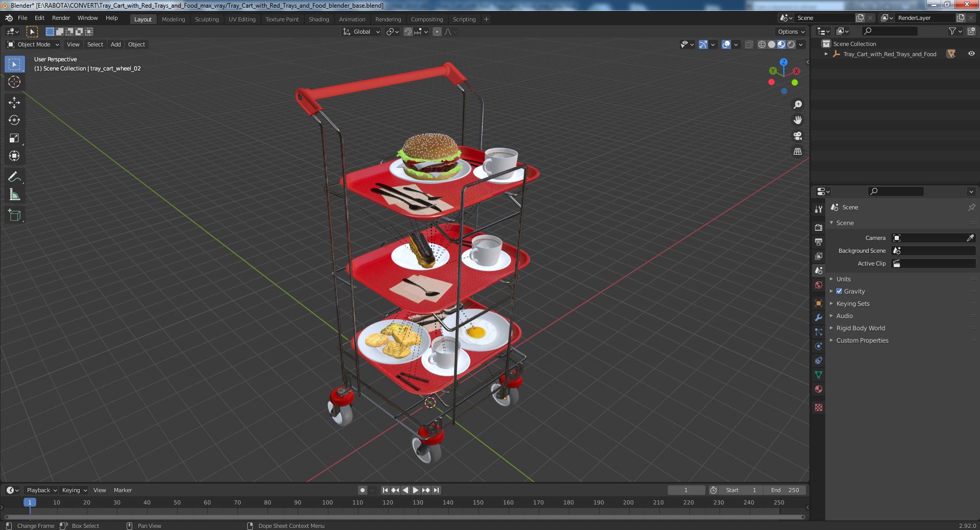Viewport: 980px width, 530px height.
Task: Open viewport shading options dropdown
Action: click(801, 44)
